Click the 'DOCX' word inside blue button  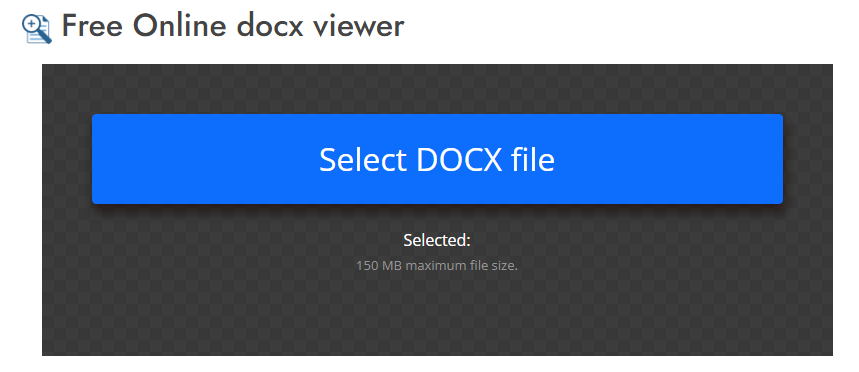point(459,159)
